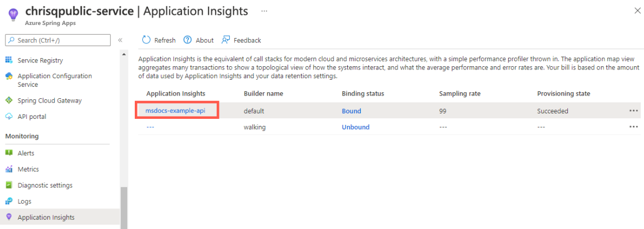This screenshot has height=229, width=644.
Task: Select Application Insights menu item
Action: tap(46, 218)
